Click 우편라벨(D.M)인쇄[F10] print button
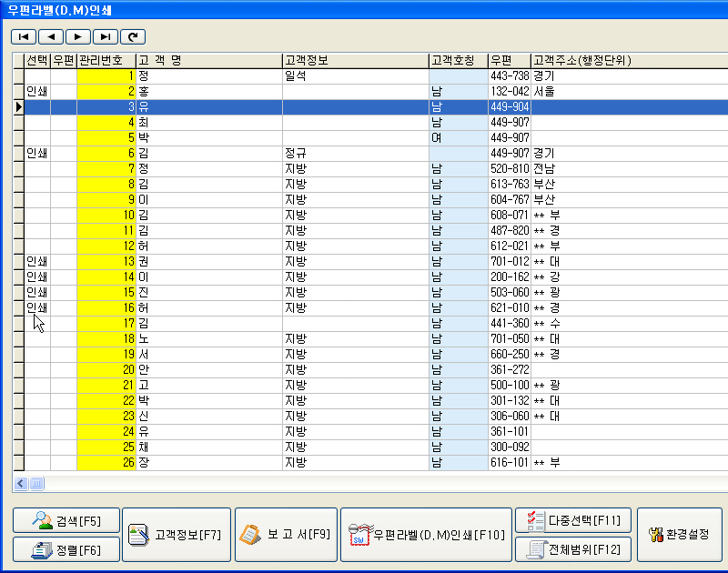Screen dimensions: 728x573 click(426, 535)
